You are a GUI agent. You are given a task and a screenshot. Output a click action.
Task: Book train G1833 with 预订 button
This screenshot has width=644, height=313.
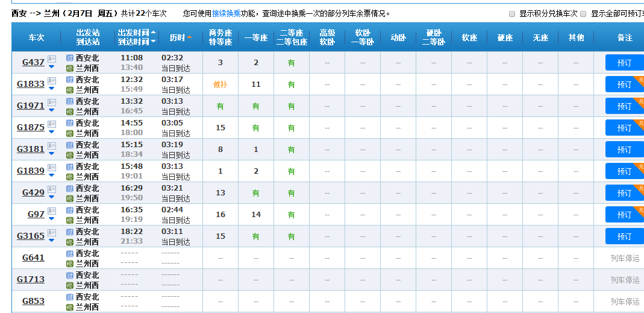[624, 84]
